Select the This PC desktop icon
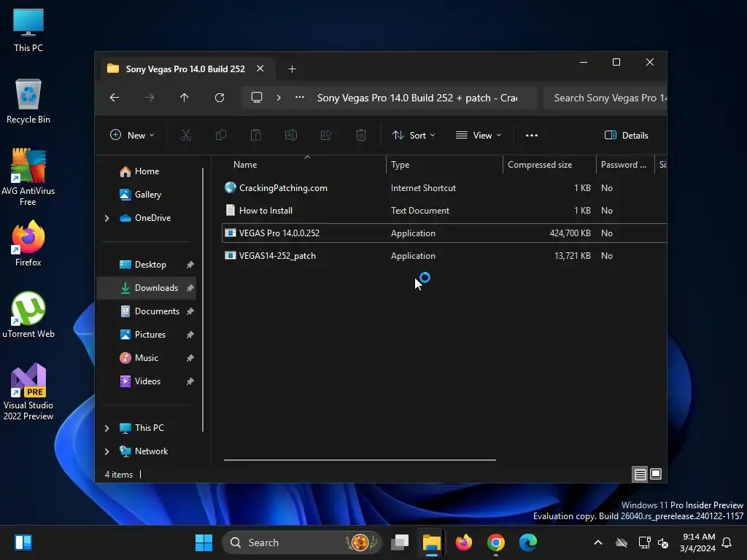This screenshot has height=560, width=747. [x=28, y=29]
